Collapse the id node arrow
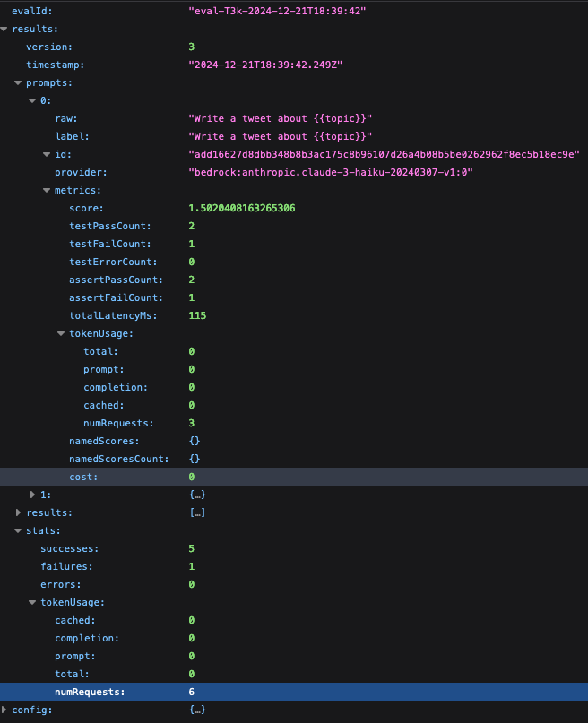This screenshot has height=723, width=588. pyautogui.click(x=47, y=154)
